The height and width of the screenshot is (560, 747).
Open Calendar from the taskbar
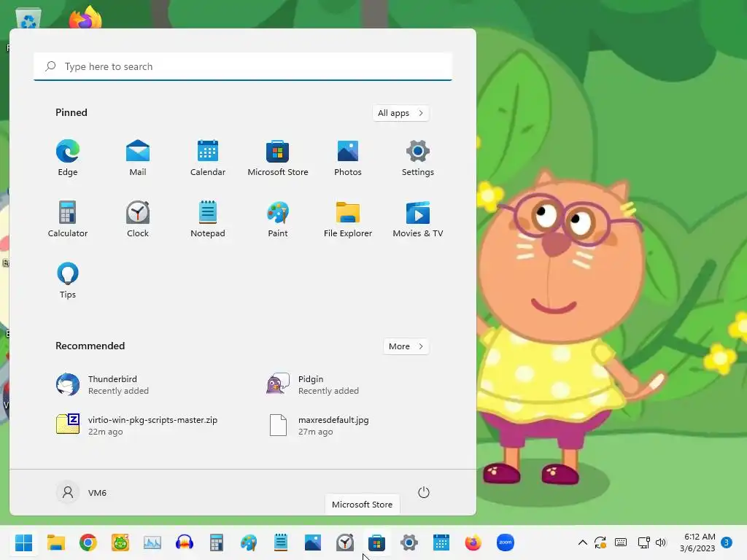pos(441,542)
